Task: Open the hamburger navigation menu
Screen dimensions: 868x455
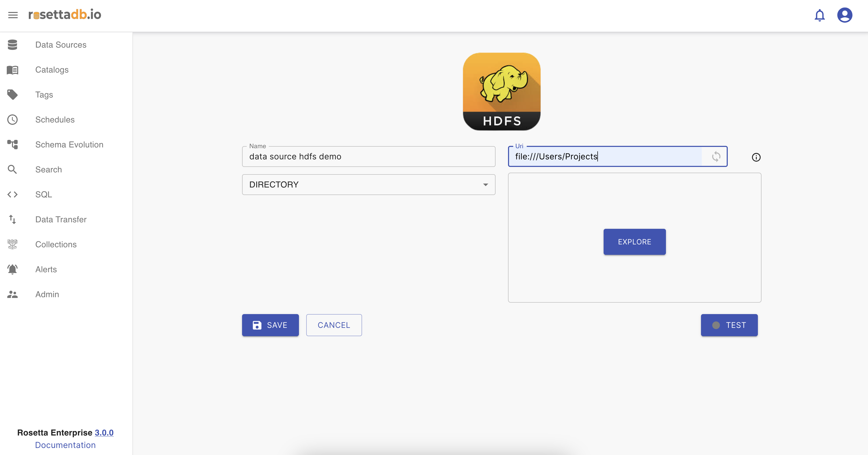Action: tap(13, 15)
